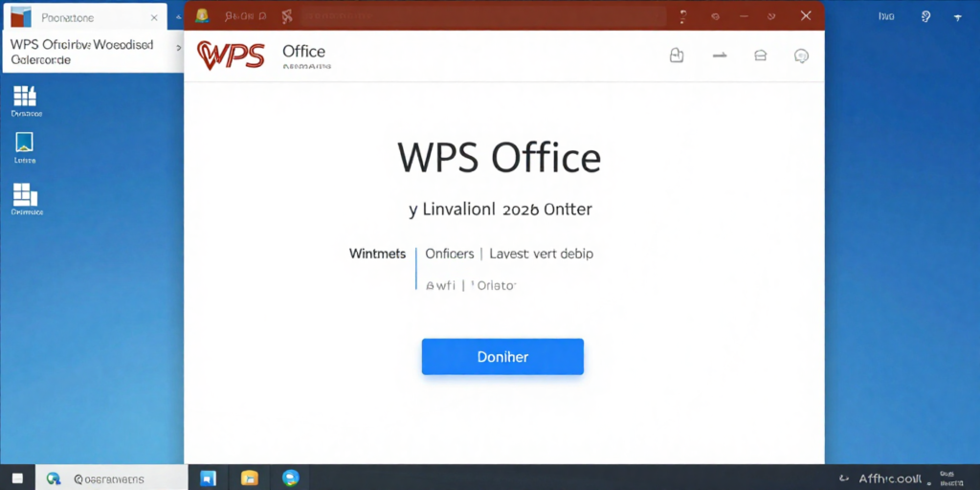Open the Edge browser taskbar icon
Viewport: 980px width, 490px height.
(x=291, y=479)
